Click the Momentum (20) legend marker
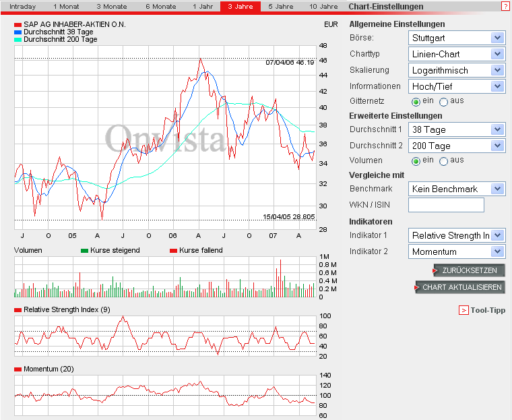 tap(18, 370)
